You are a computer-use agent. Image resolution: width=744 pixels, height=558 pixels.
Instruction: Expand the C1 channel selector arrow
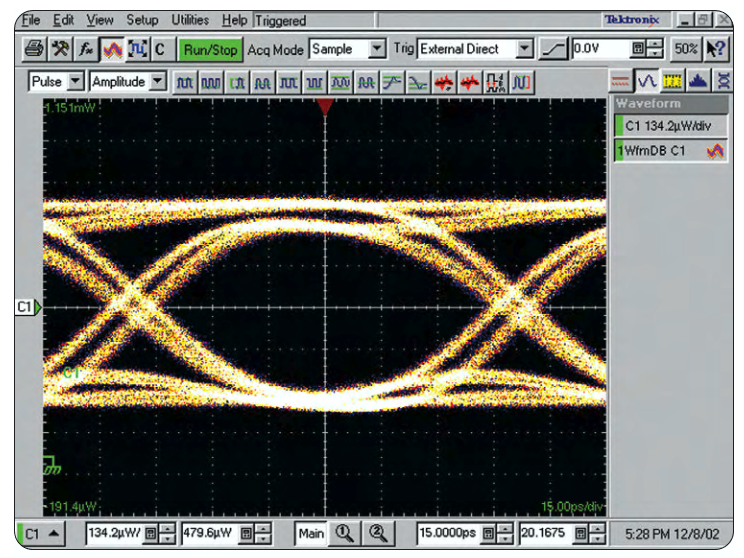click(x=54, y=533)
